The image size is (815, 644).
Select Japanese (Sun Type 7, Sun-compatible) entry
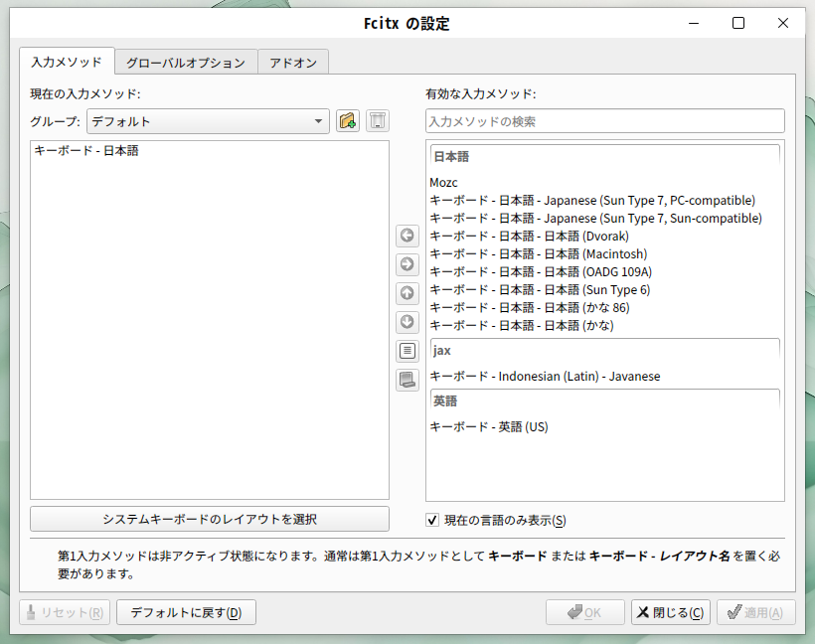click(605, 219)
